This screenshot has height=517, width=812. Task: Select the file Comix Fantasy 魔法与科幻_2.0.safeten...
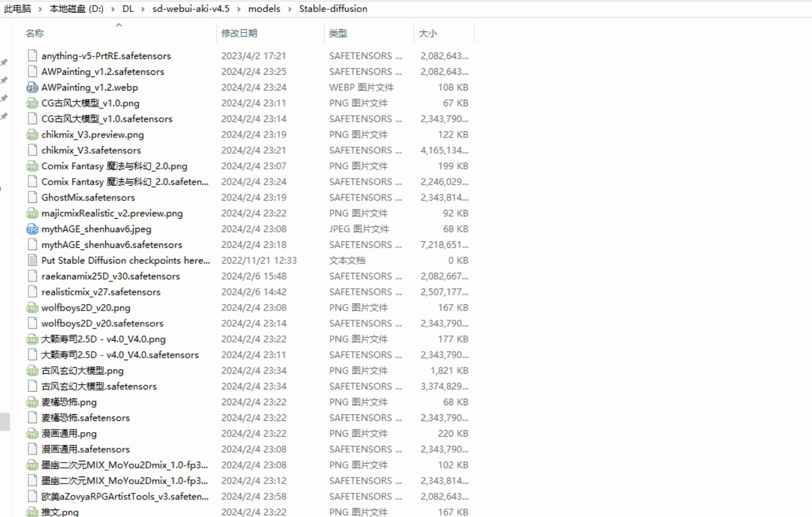pyautogui.click(x=125, y=182)
